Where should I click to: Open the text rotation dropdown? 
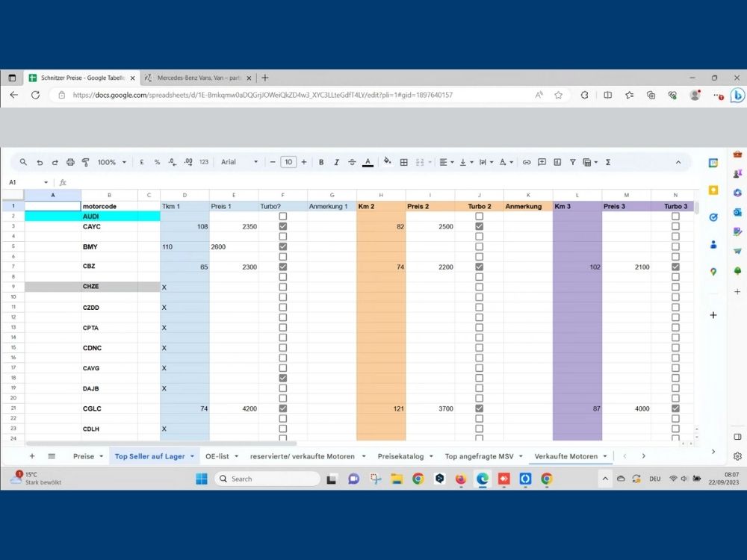click(x=506, y=162)
